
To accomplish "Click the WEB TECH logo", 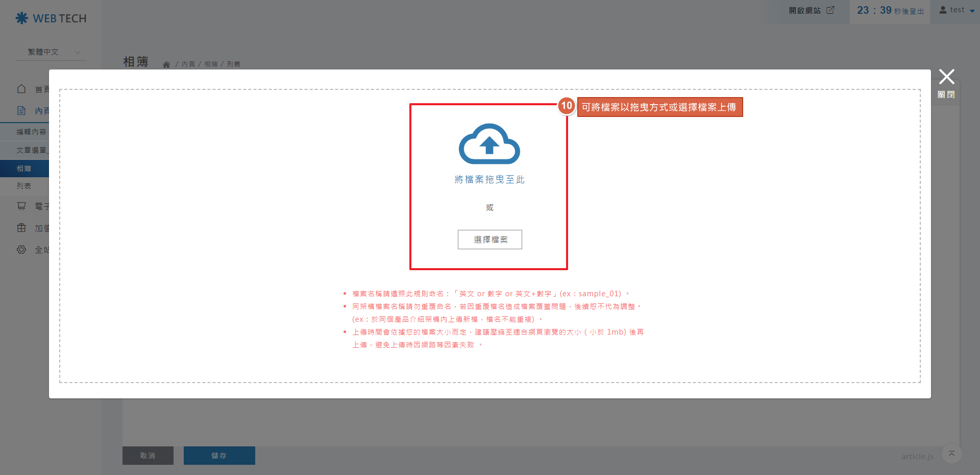I will pos(51,18).
